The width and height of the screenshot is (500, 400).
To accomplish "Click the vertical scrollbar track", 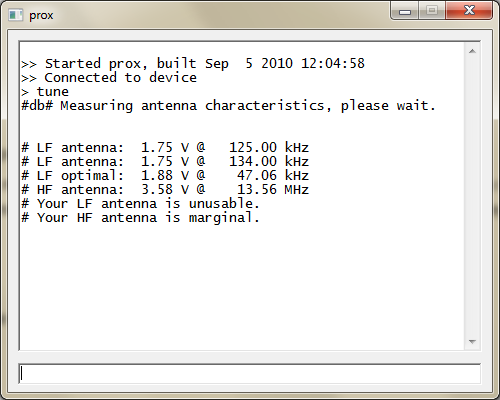I will pos(472,197).
